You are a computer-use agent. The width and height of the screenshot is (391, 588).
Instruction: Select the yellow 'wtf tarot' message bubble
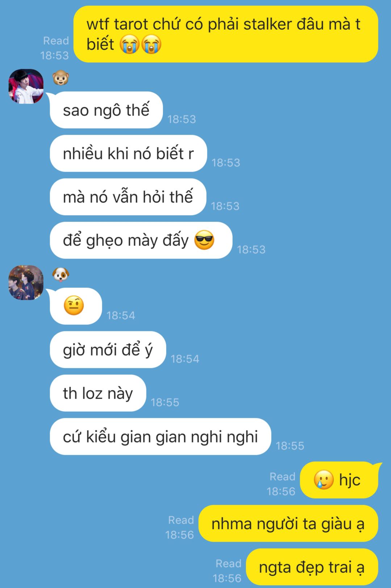226,34
